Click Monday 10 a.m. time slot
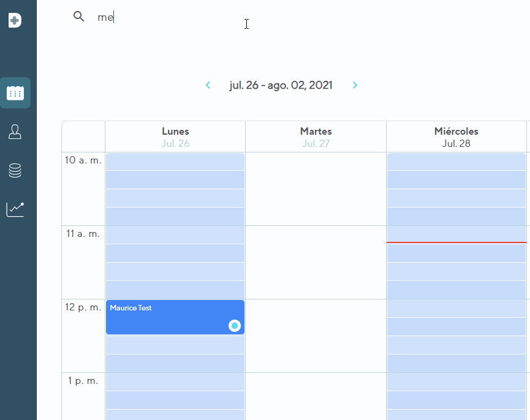Viewport: 530px width, 420px height. pyautogui.click(x=175, y=162)
